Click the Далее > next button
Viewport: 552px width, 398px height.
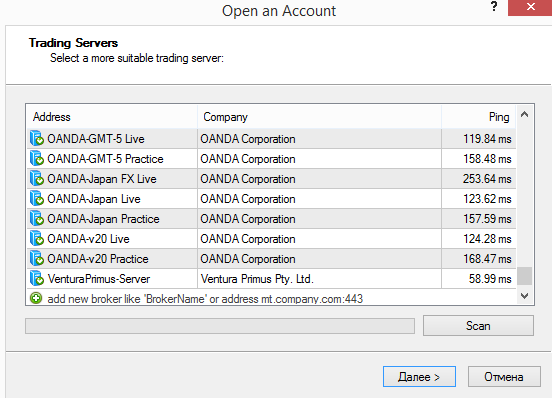pos(419,377)
